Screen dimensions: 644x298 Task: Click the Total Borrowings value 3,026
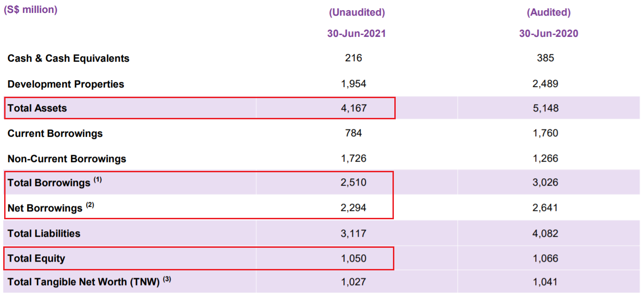pyautogui.click(x=545, y=182)
